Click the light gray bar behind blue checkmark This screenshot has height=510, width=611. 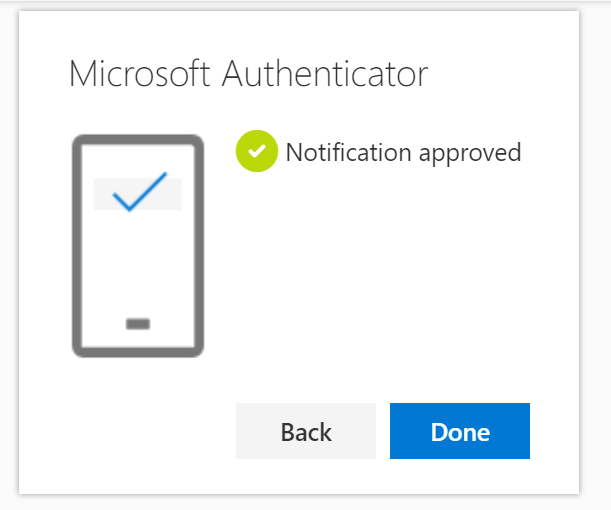coord(138,194)
